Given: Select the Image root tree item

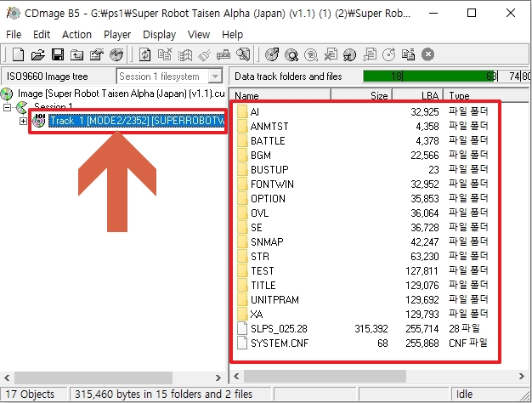Looking at the screenshot, I should [121, 94].
